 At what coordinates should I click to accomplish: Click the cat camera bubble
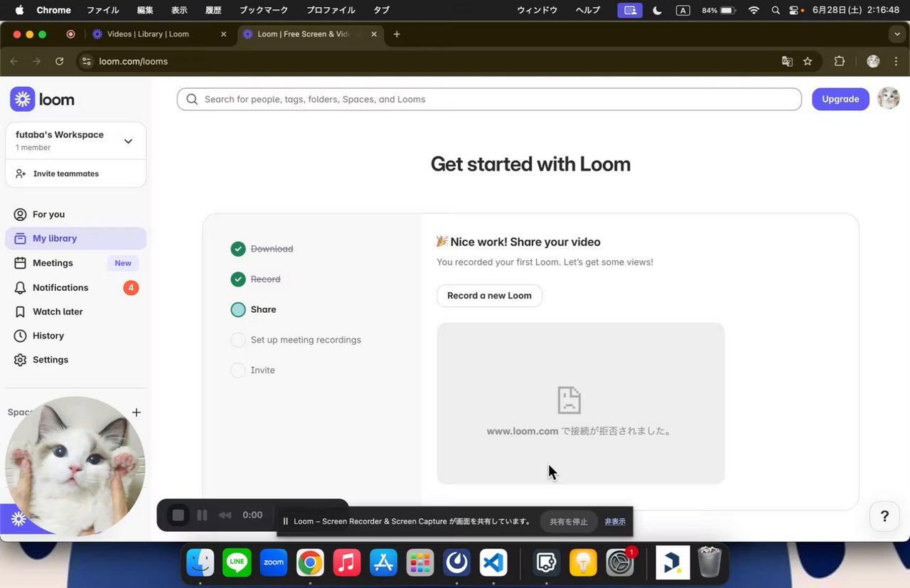[x=75, y=466]
